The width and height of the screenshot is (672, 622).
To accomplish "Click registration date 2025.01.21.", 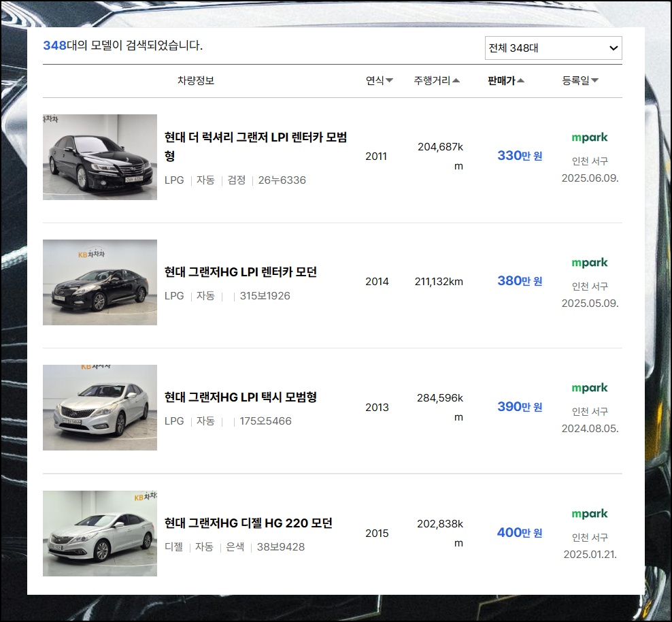I will click(x=590, y=554).
